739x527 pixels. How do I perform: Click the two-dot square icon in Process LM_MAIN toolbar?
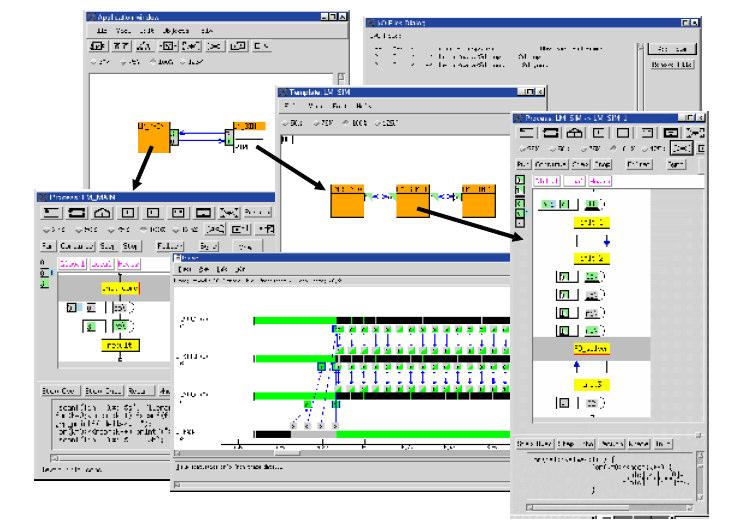tap(178, 213)
